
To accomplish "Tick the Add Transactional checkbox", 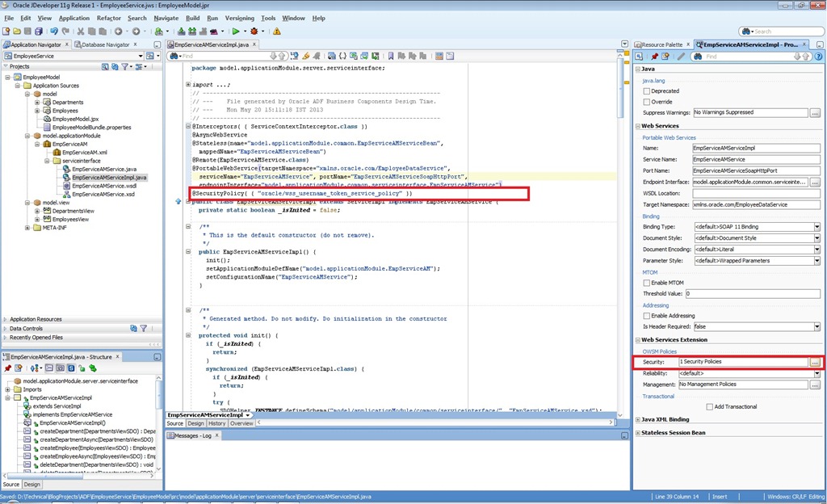I will click(707, 406).
